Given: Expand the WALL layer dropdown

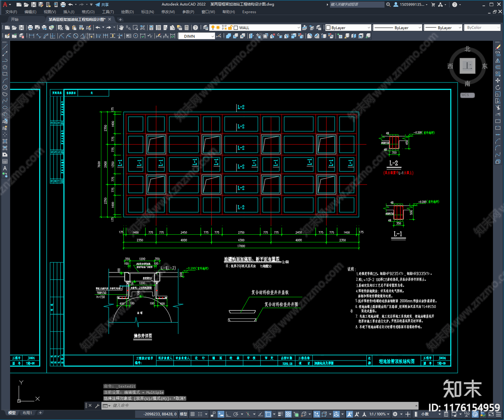Looking at the screenshot, I should point(299,28).
